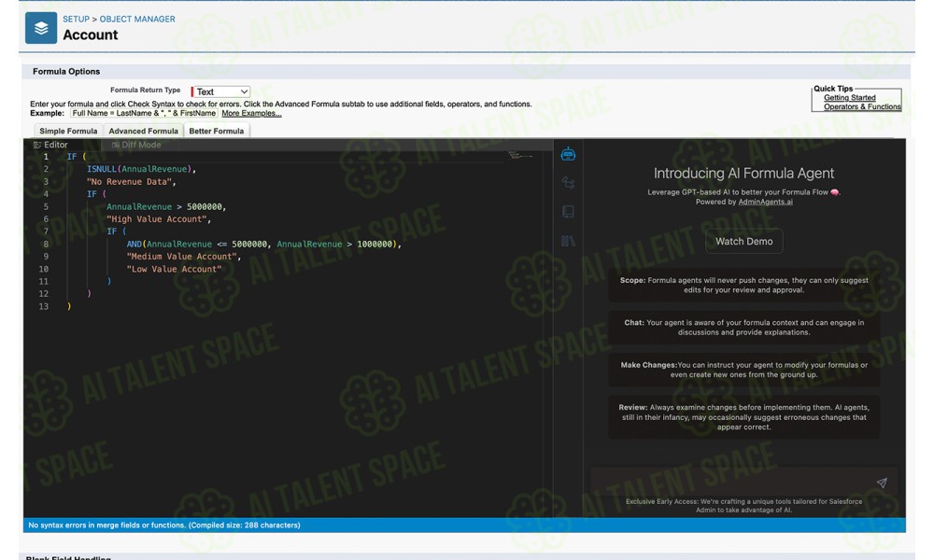Open the notebook sidebar icon
The image size is (934, 560).
point(568,211)
